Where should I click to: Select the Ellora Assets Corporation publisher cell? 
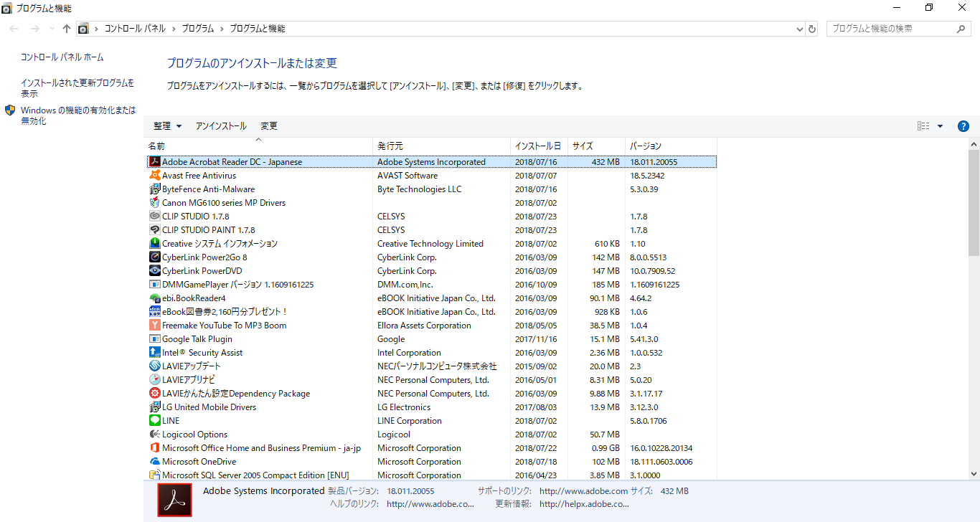[x=424, y=326]
